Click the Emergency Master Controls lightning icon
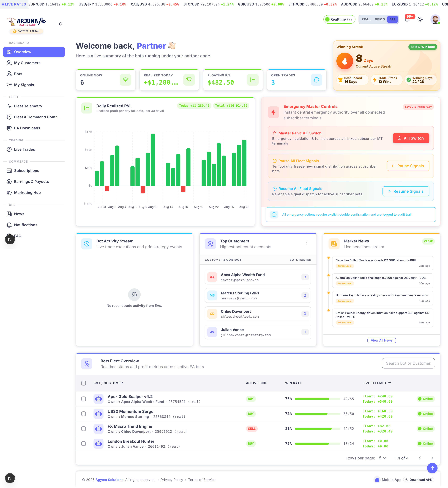448x488 pixels. (274, 112)
